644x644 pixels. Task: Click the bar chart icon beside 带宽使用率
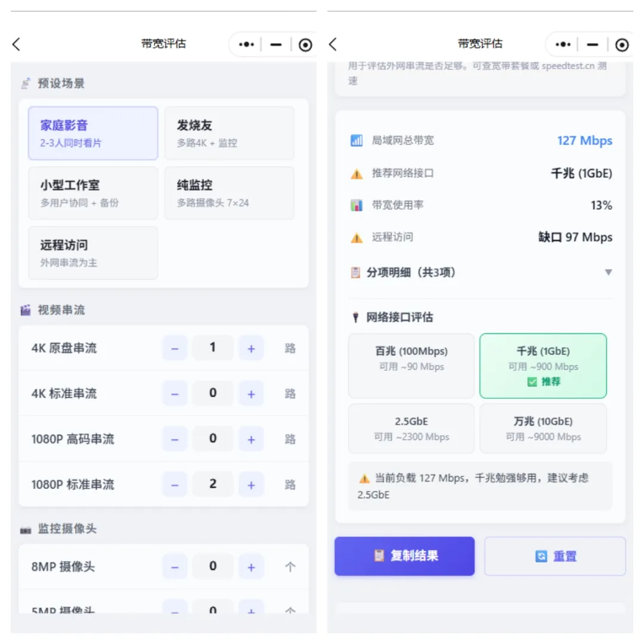coord(357,205)
